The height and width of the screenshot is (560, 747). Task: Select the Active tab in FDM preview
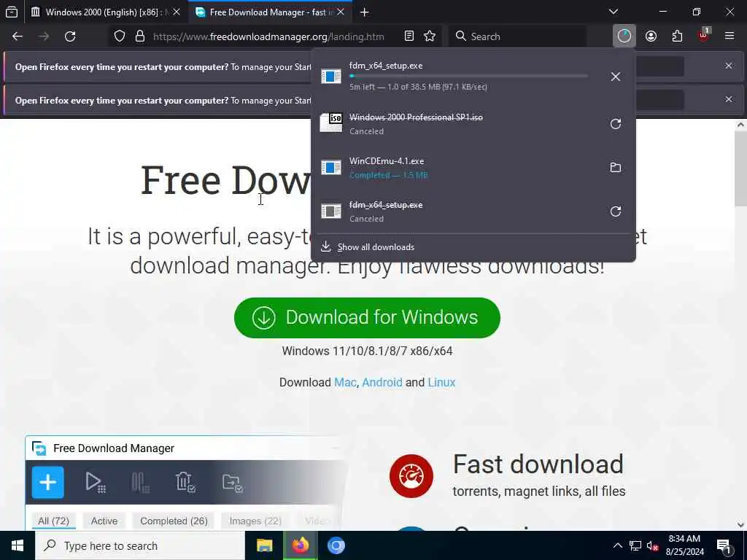(x=104, y=521)
